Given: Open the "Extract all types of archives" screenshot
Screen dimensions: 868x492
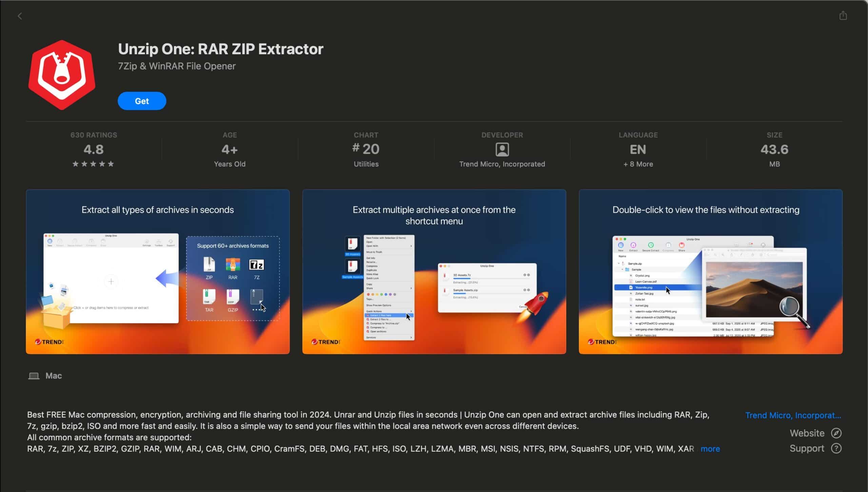Looking at the screenshot, I should click(x=158, y=272).
